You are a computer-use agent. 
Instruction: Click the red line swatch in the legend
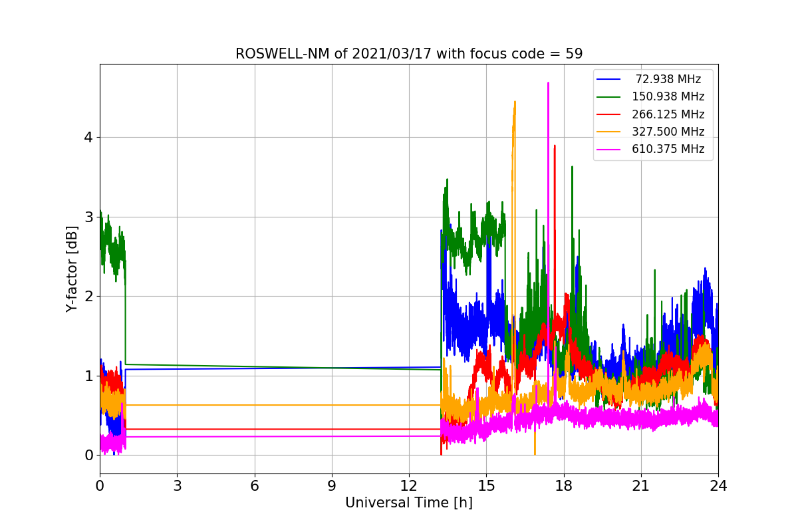tap(608, 114)
